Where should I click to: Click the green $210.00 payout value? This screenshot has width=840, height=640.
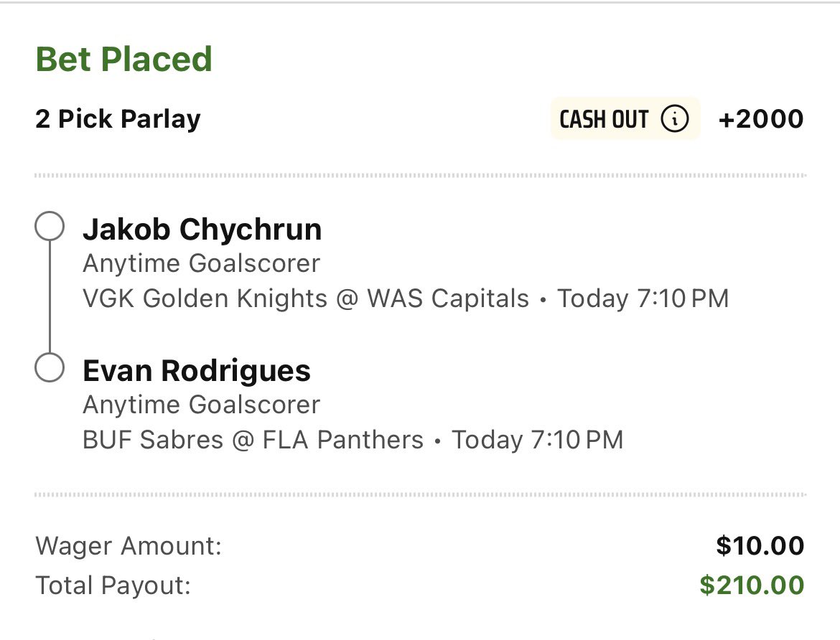[x=752, y=586]
